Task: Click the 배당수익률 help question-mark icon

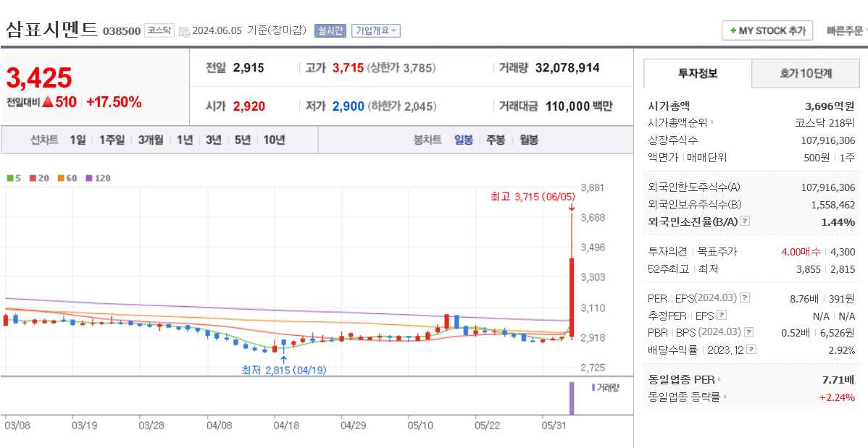Action: coord(751,350)
